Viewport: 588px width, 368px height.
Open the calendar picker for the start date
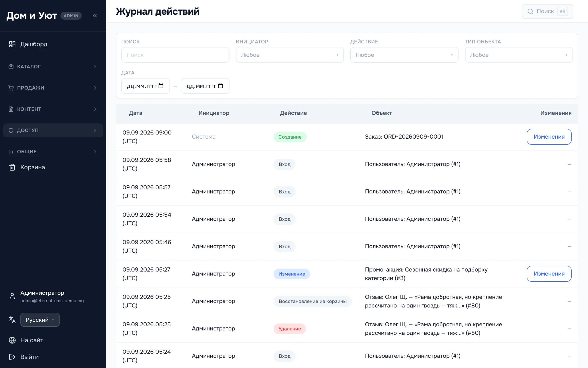tap(161, 86)
